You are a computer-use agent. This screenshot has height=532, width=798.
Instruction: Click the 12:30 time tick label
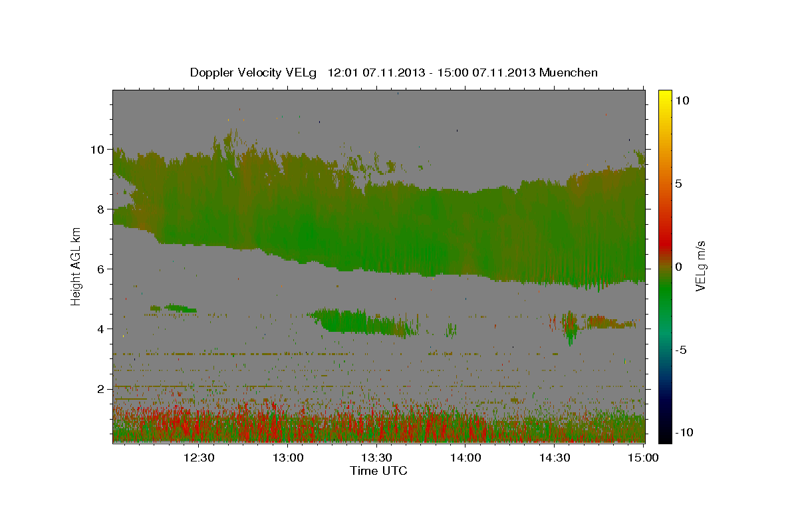199,458
